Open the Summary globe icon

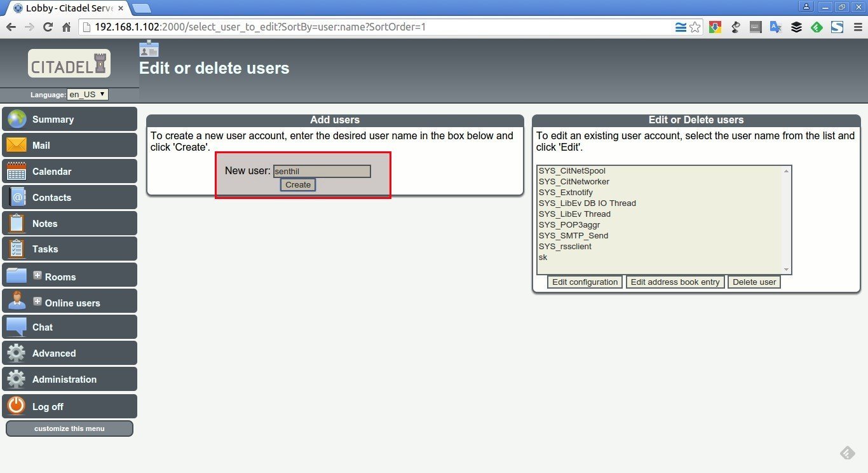(17, 120)
